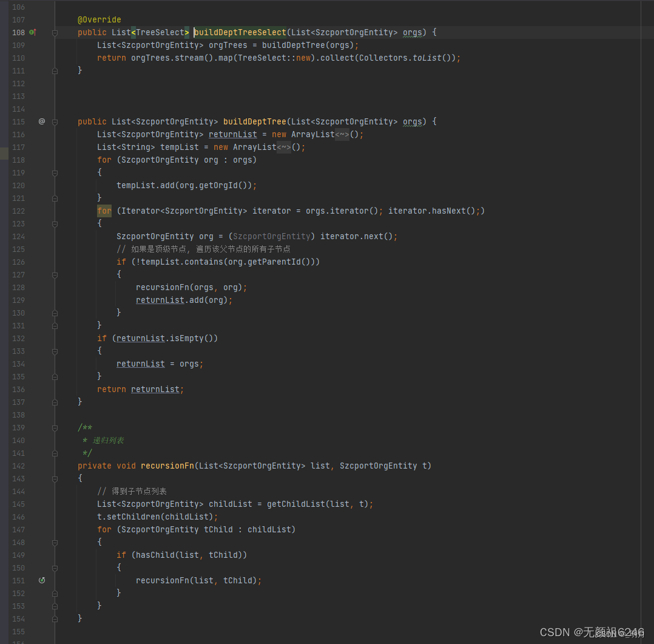Collapse the buildDeptTree method fold on line 115
Image resolution: width=654 pixels, height=644 pixels.
(x=55, y=122)
